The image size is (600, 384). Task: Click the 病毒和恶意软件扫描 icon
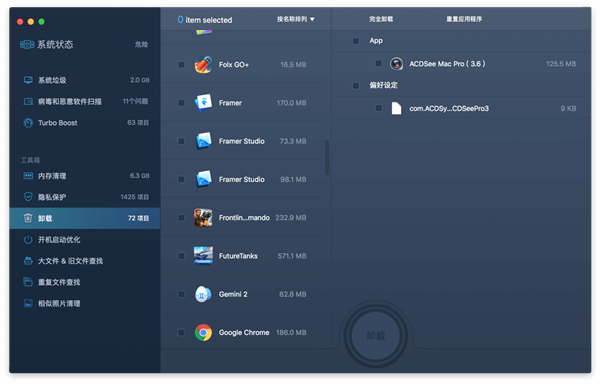(x=28, y=101)
